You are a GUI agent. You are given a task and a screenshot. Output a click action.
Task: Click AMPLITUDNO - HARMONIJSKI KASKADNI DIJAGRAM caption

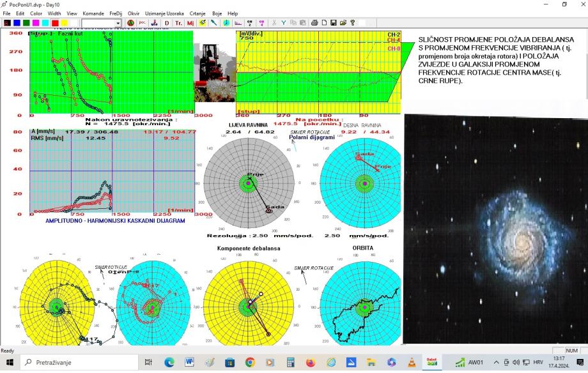click(115, 221)
